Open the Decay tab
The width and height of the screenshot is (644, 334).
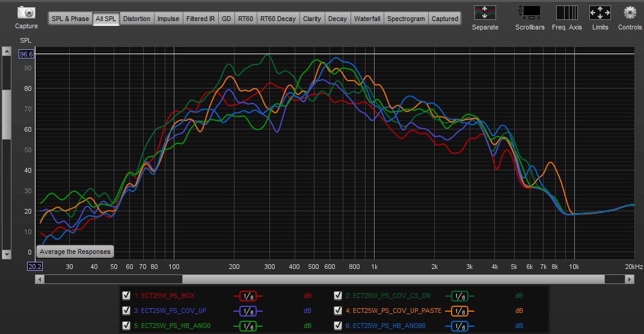[337, 19]
